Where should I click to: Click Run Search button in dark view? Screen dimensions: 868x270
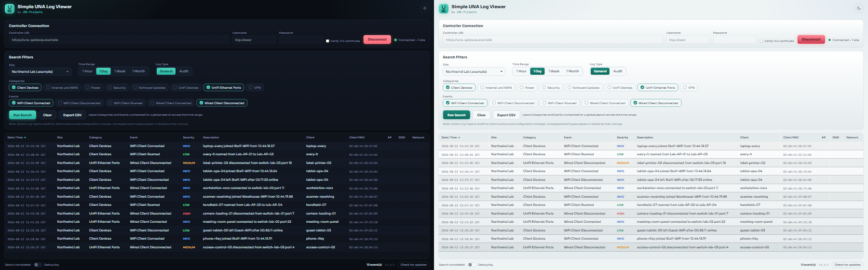point(23,115)
